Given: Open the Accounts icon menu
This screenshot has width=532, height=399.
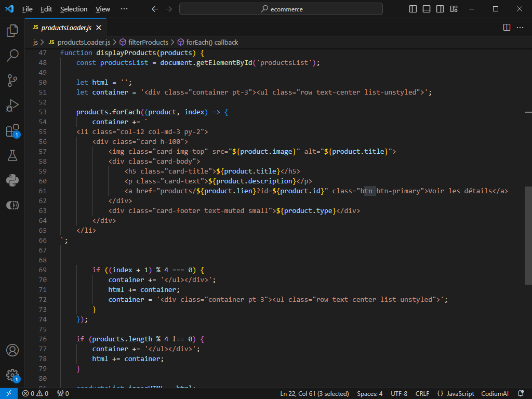Looking at the screenshot, I should pos(12,350).
